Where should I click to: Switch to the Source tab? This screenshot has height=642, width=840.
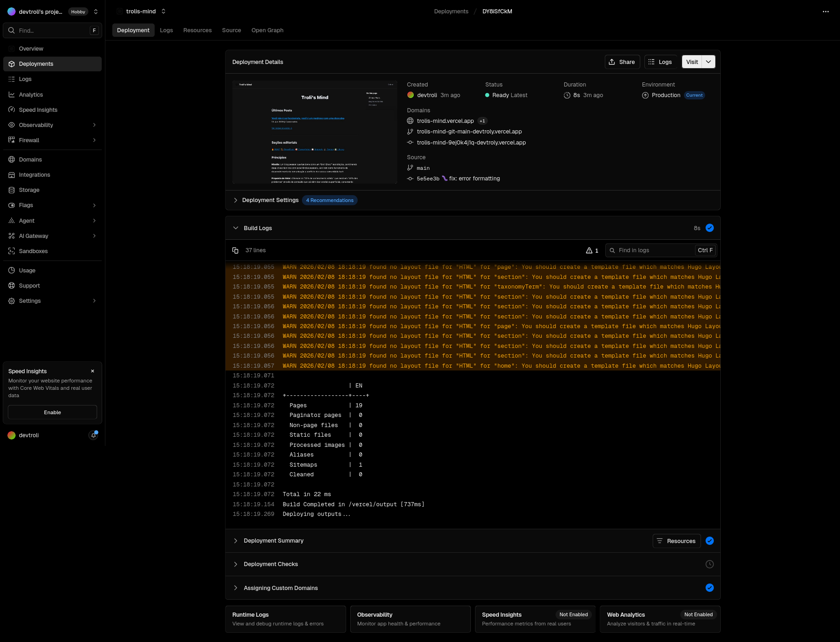point(231,30)
